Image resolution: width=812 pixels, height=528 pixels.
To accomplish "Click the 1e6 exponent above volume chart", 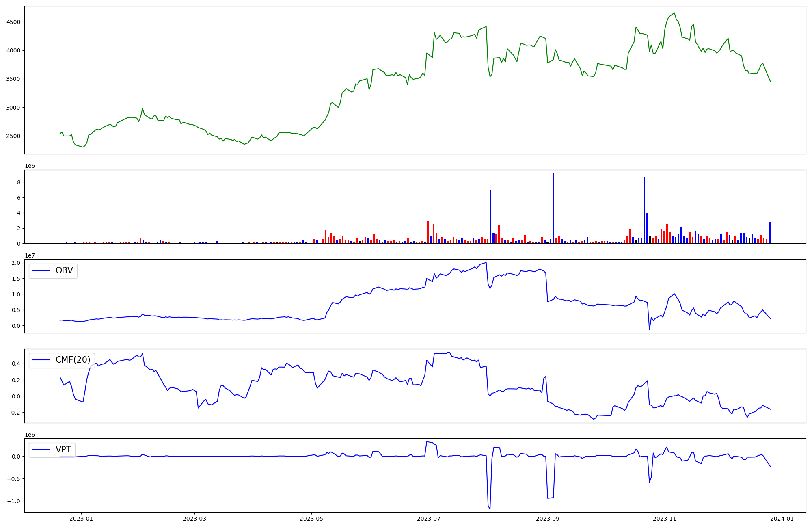I will tap(30, 166).
